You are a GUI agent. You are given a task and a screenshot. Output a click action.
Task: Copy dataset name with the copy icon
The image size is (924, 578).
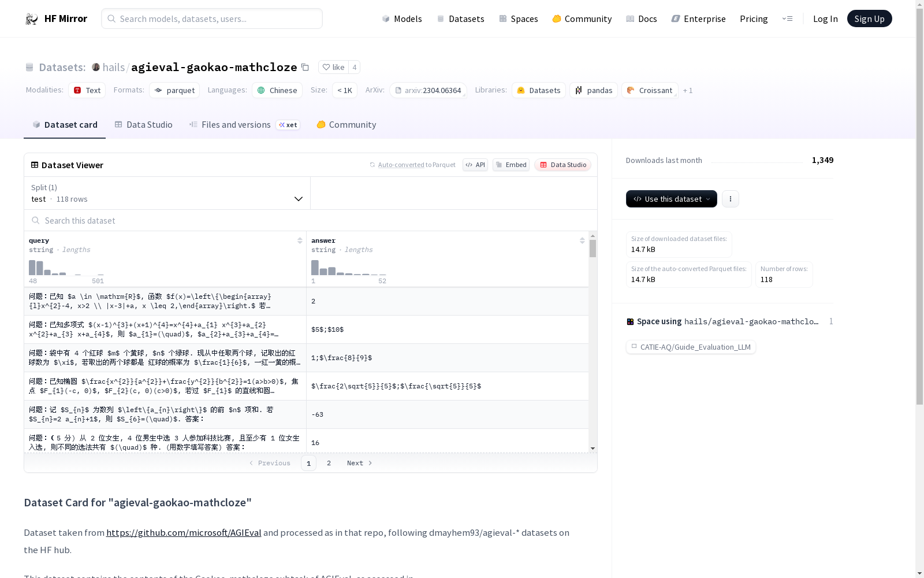pyautogui.click(x=305, y=67)
